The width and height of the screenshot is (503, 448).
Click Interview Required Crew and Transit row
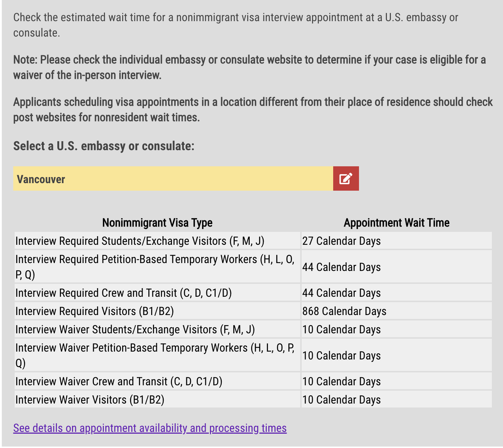point(253,292)
